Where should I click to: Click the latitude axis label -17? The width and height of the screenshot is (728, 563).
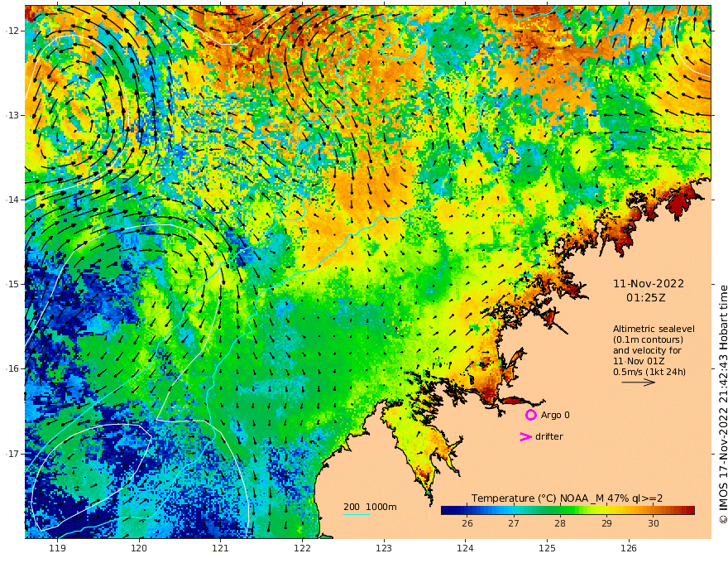[x=12, y=454]
